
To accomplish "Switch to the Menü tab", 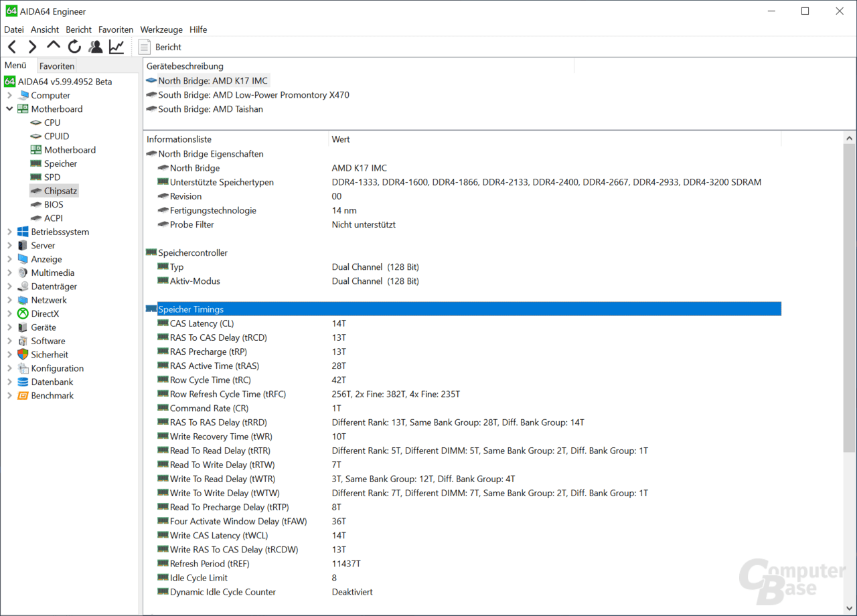I will click(16, 66).
